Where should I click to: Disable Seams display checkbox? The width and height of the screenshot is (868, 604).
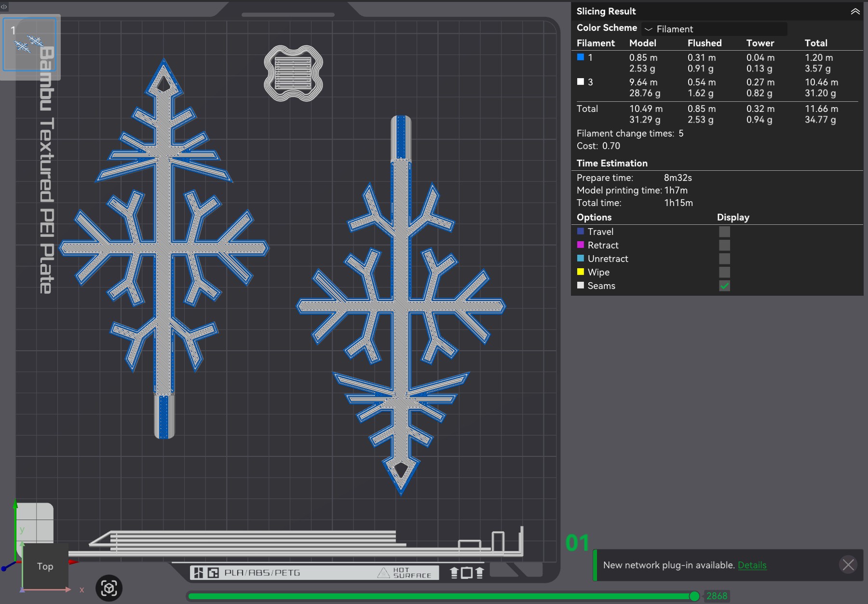pyautogui.click(x=724, y=286)
